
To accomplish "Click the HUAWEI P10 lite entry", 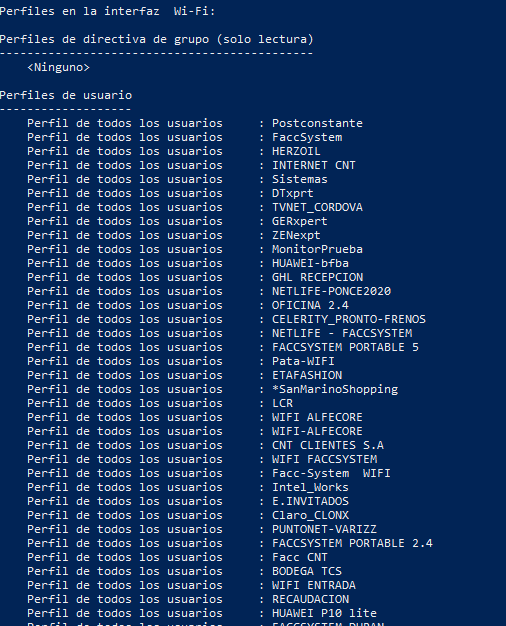I will [324, 613].
